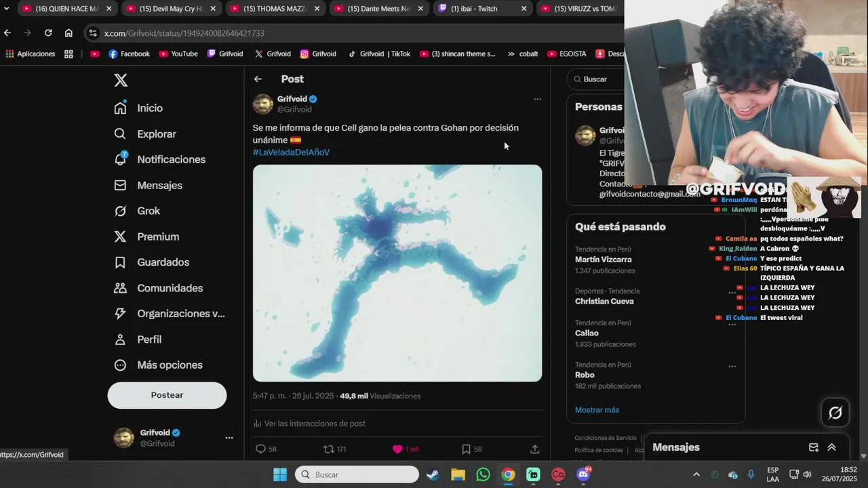Click Condiciones de Servicio link

coord(606,438)
